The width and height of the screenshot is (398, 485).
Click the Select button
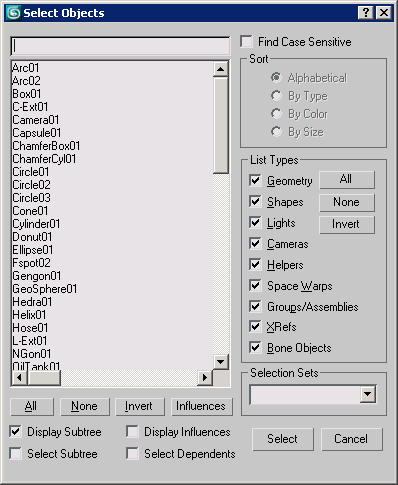(x=283, y=439)
